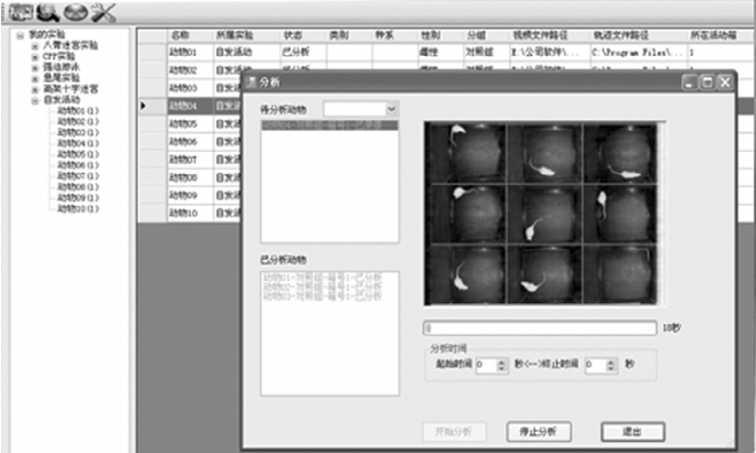Image resolution: width=756 pixels, height=453 pixels.
Task: Expand the 强迫游泳 tree node
Action: (x=35, y=68)
